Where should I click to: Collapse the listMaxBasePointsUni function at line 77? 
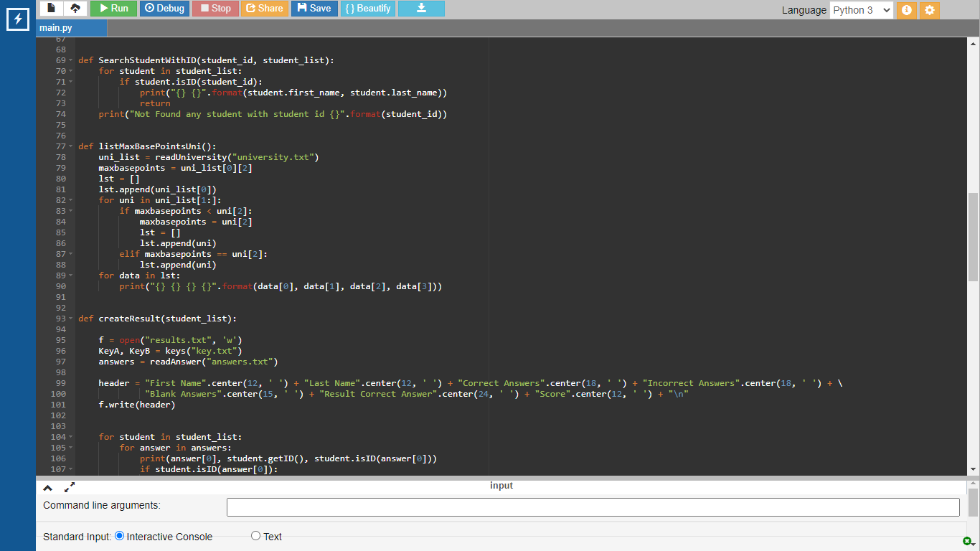click(70, 147)
